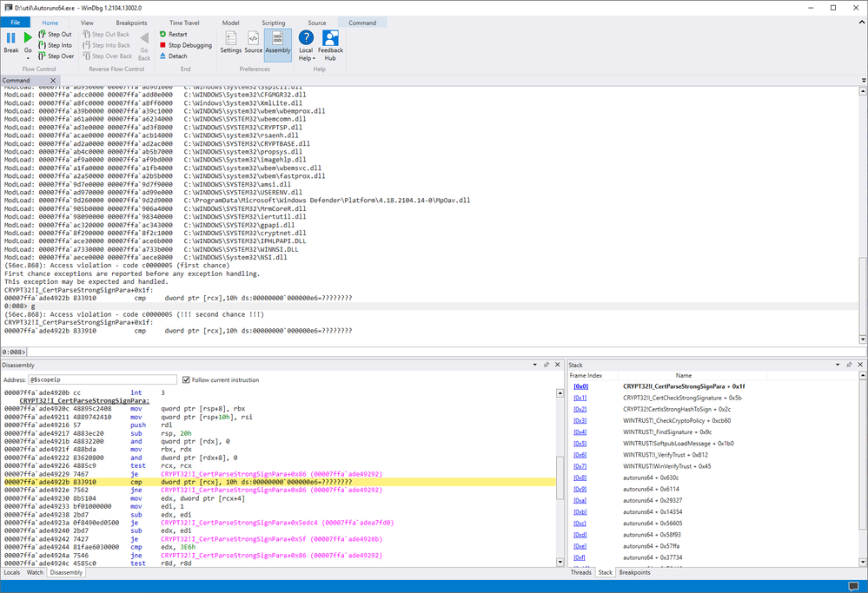Switch to the Watch tab
Viewport: 868px width, 593px height.
pyautogui.click(x=35, y=572)
